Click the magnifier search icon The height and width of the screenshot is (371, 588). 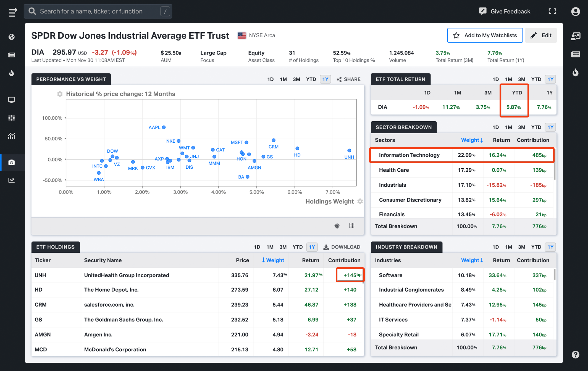32,11
